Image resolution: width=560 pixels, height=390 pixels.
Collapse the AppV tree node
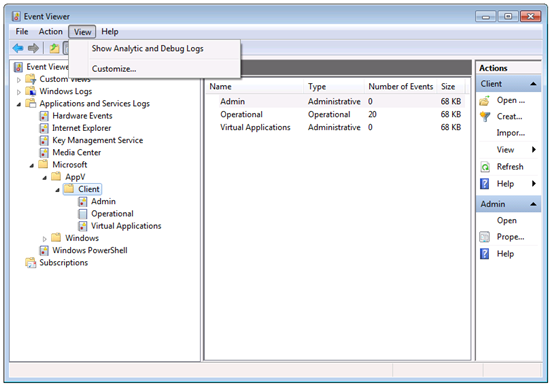[x=45, y=178]
